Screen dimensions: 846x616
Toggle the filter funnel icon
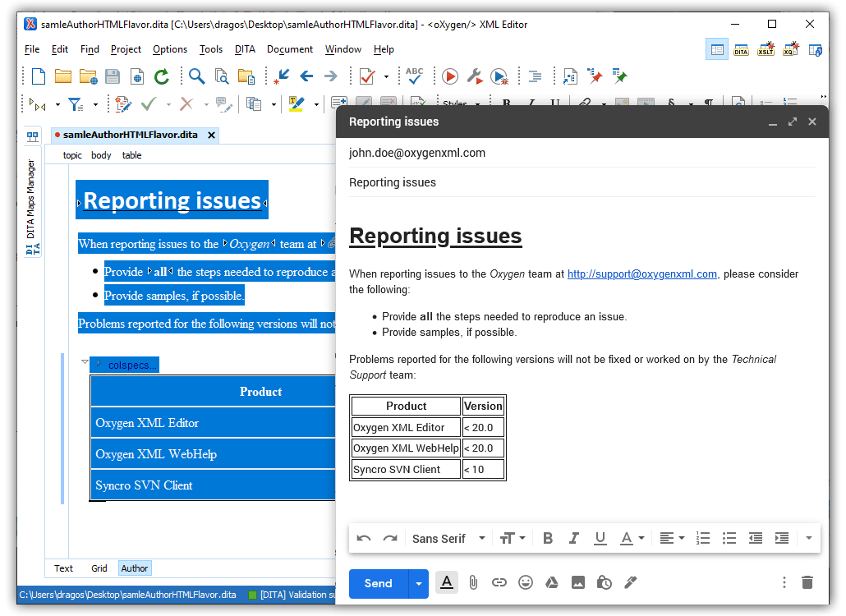75,104
